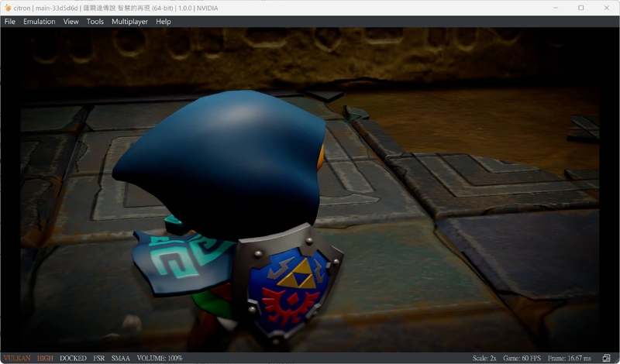Open the File menu
This screenshot has height=364, width=620.
pos(10,22)
